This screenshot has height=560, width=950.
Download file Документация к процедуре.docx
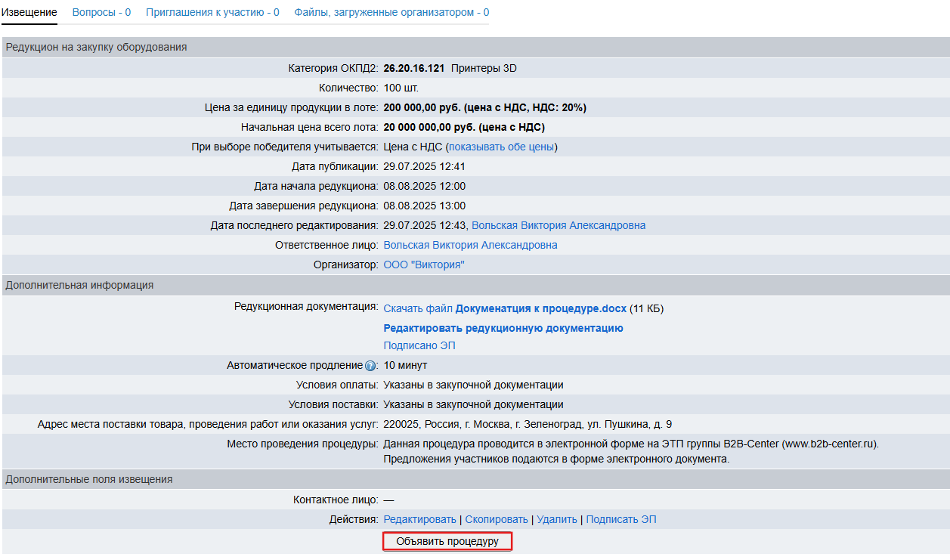[x=505, y=308]
